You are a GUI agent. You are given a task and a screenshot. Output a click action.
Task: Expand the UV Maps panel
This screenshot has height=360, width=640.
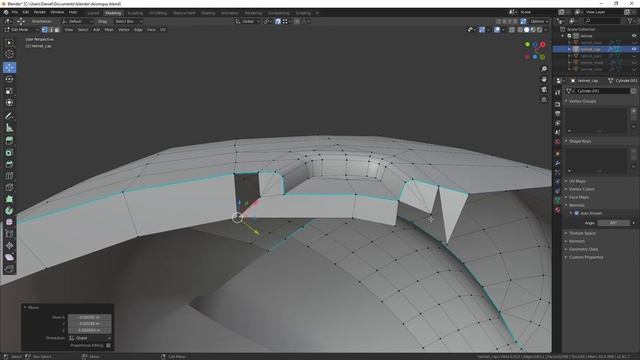pyautogui.click(x=577, y=181)
